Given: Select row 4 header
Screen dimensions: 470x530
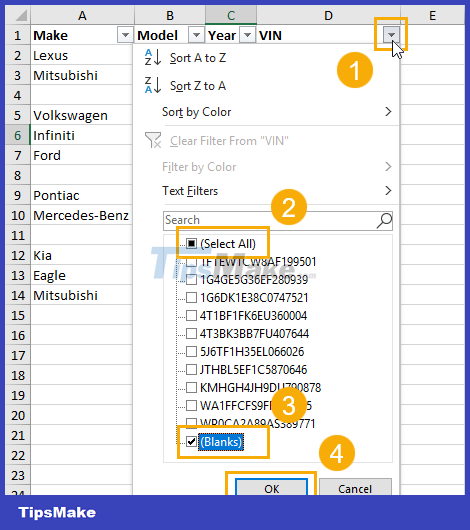Looking at the screenshot, I should tap(18, 95).
